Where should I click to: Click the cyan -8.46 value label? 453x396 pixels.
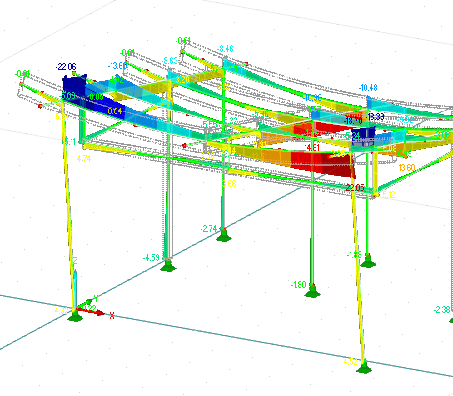[x=225, y=49]
